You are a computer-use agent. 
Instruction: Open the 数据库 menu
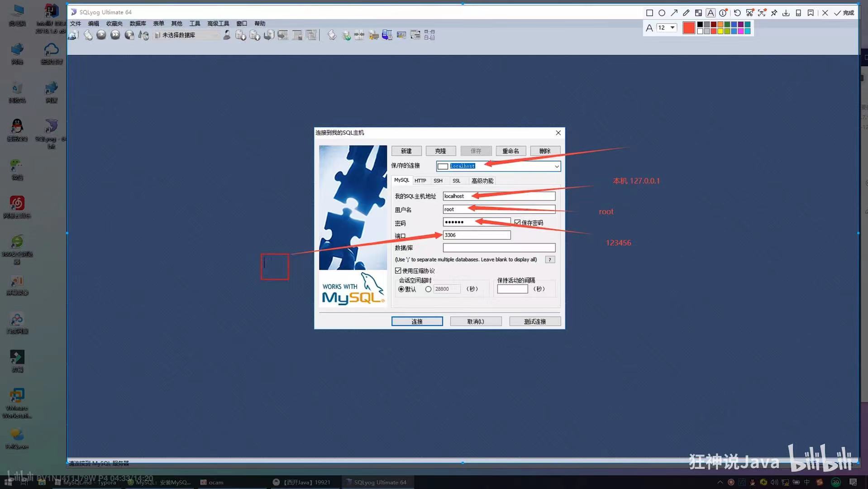pyautogui.click(x=138, y=24)
